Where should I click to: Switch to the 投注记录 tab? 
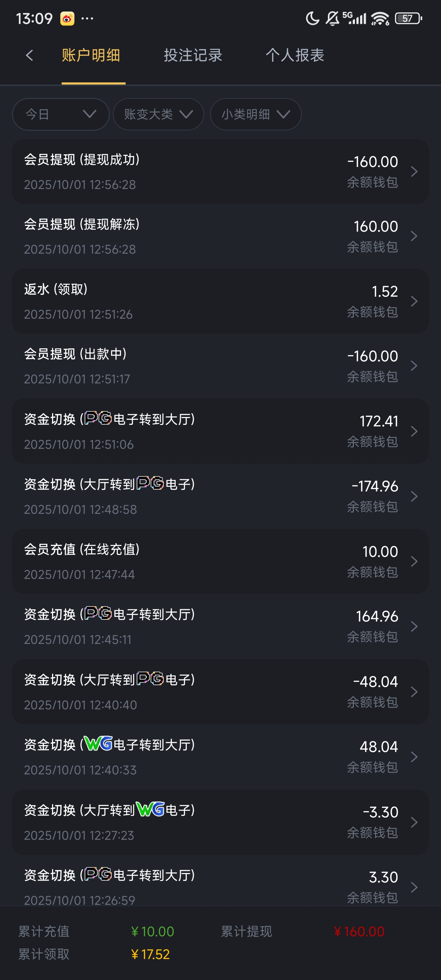193,56
